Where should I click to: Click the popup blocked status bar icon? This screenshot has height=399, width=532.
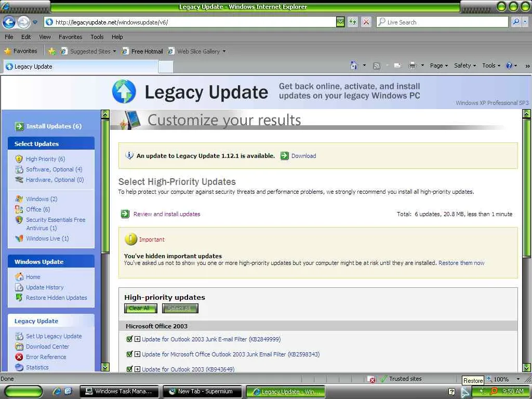[371, 379]
